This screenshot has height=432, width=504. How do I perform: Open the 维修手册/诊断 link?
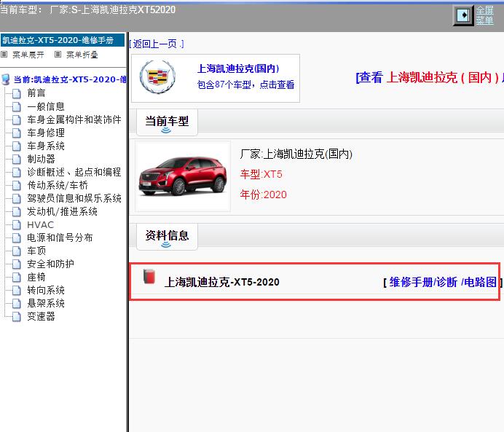pyautogui.click(x=423, y=282)
